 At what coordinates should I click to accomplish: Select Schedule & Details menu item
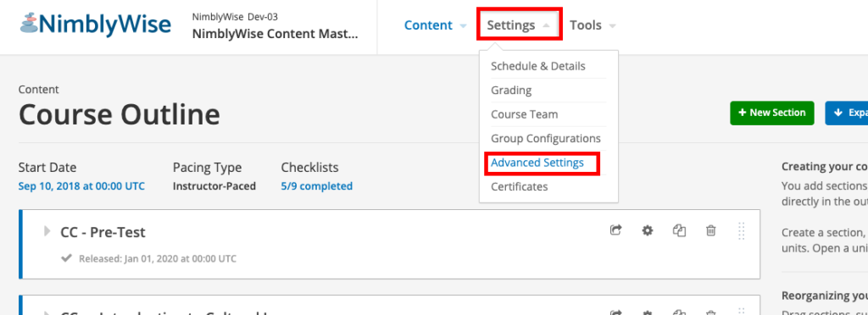coord(538,66)
